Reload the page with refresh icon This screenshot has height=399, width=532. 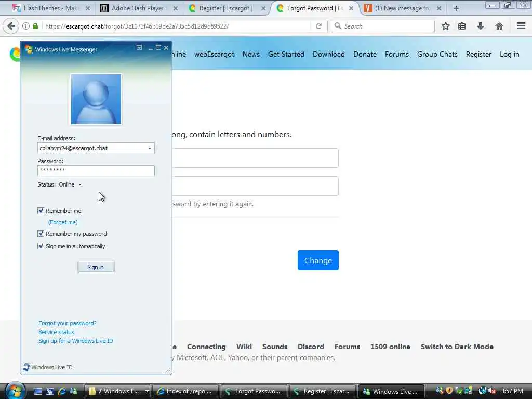point(318,26)
